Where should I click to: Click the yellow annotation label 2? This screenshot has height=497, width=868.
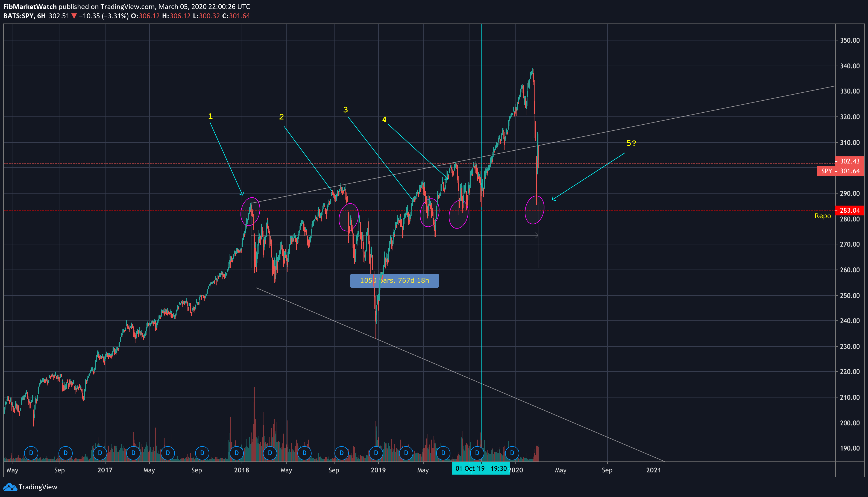click(281, 117)
